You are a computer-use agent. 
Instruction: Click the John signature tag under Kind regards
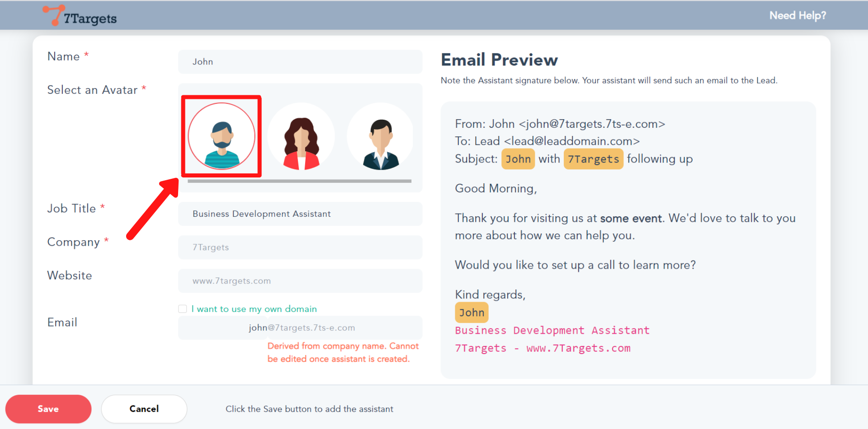(472, 312)
